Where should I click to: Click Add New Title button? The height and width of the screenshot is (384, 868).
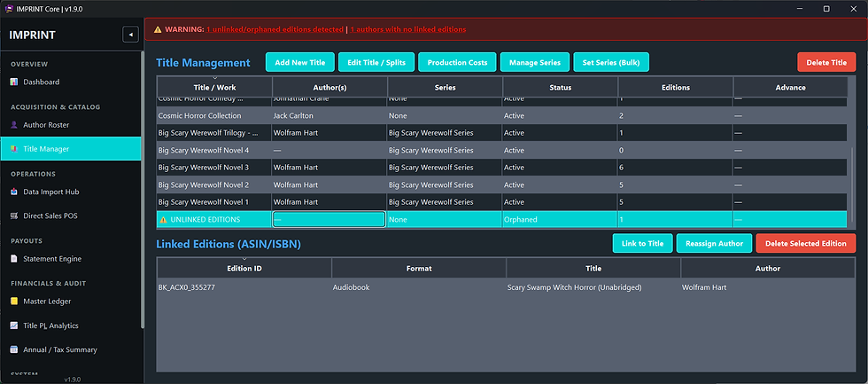click(x=300, y=63)
